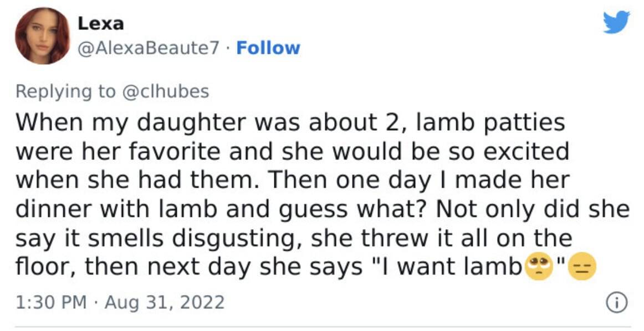The height and width of the screenshot is (331, 644).
Task: Click the Aug 31, 2022 date
Action: [164, 303]
